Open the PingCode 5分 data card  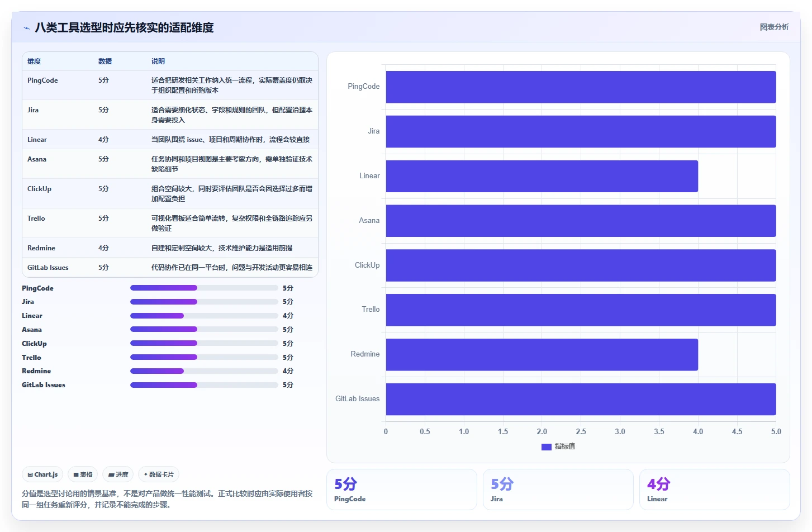tap(401, 490)
